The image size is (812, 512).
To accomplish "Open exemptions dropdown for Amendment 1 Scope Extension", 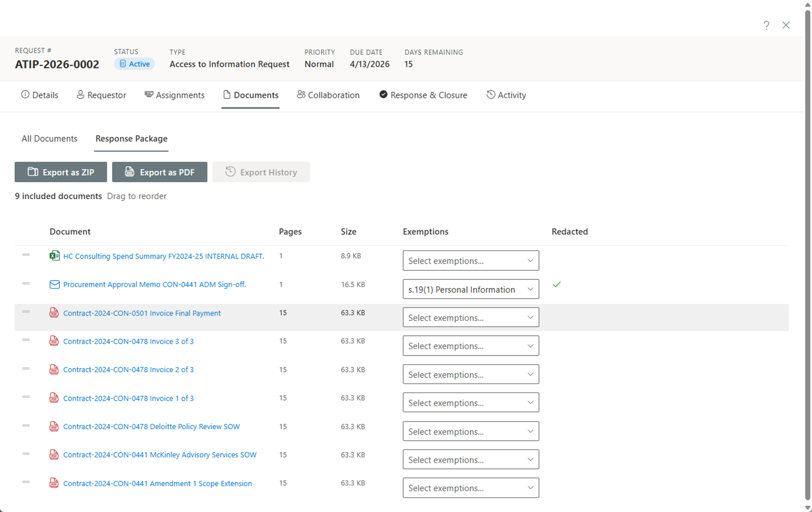I will (470, 488).
